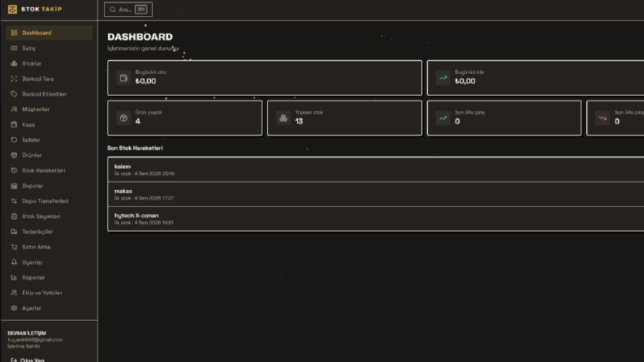This screenshot has height=362, width=644.
Task: Open the hytech X-conan movement row
Action: pos(376,219)
